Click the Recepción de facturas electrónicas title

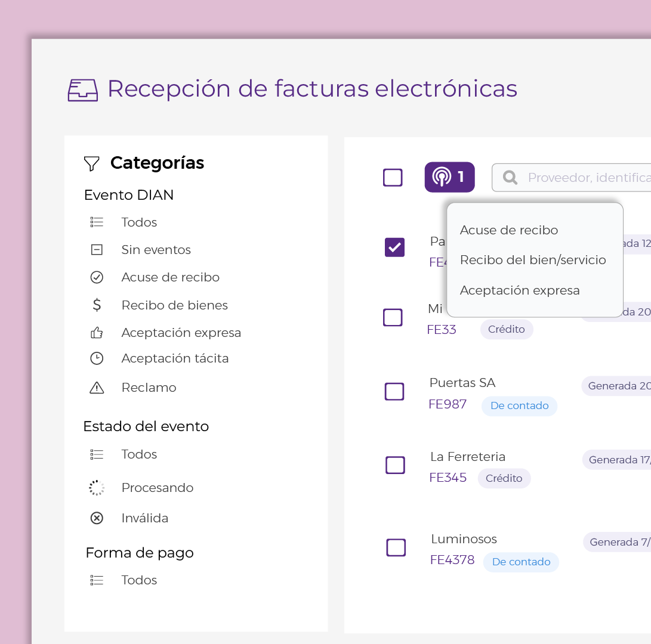(x=312, y=89)
